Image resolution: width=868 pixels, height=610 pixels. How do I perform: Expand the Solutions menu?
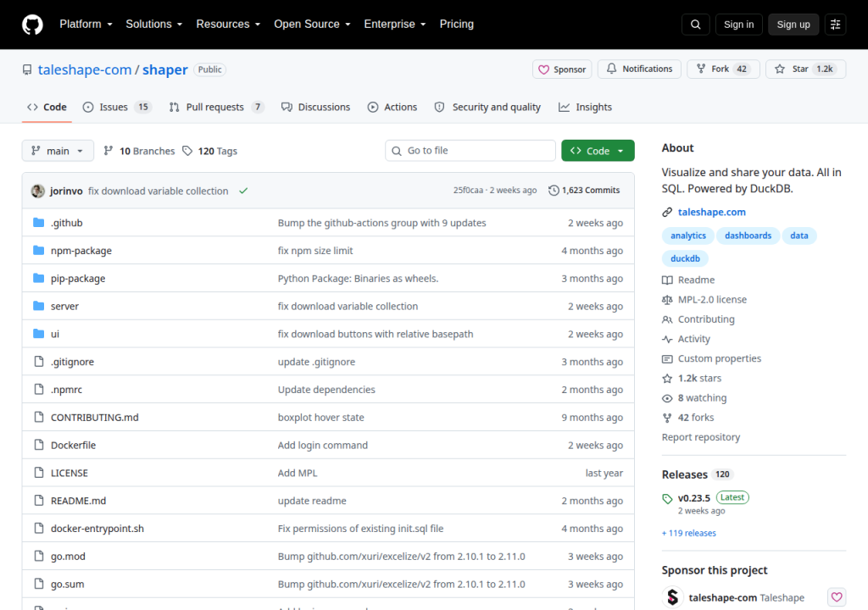tap(154, 25)
